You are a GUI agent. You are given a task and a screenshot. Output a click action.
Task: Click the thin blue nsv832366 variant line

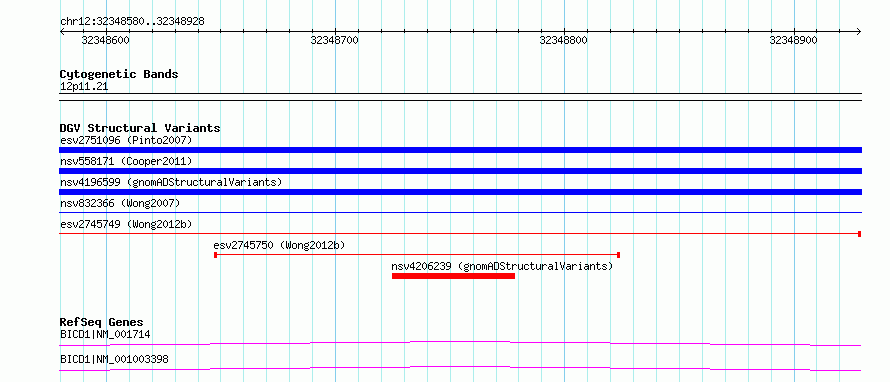pyautogui.click(x=460, y=213)
